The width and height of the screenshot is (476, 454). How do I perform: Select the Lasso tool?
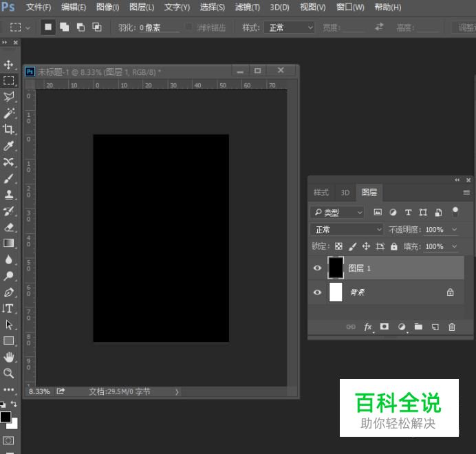9,96
